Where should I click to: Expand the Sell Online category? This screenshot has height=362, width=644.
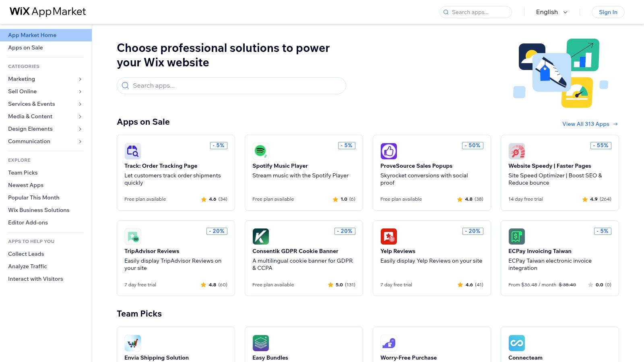[22, 91]
